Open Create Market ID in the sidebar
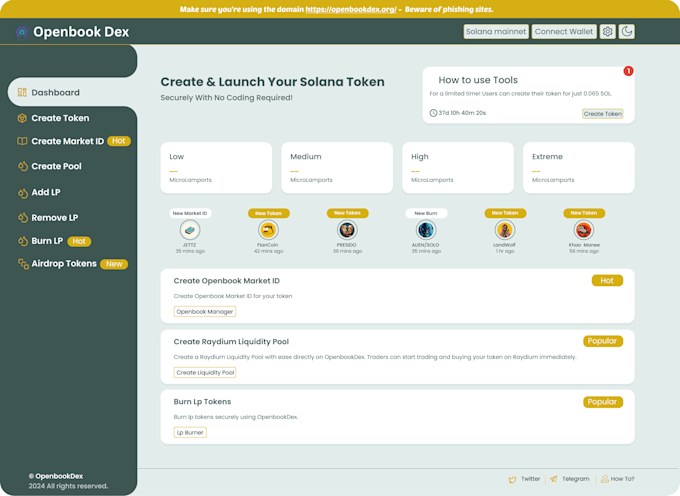Viewport: 680px width, 496px height. point(67,141)
